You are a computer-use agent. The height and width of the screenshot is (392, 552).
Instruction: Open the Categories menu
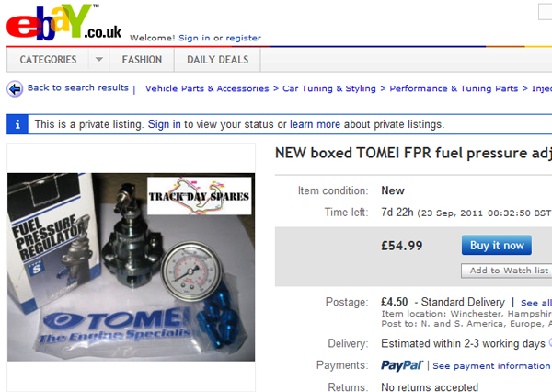coord(49,60)
